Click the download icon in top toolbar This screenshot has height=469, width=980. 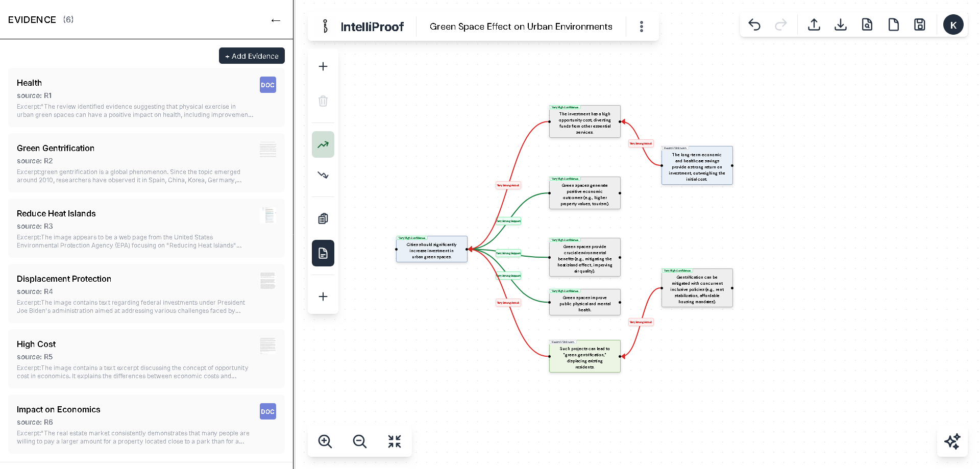(x=841, y=24)
